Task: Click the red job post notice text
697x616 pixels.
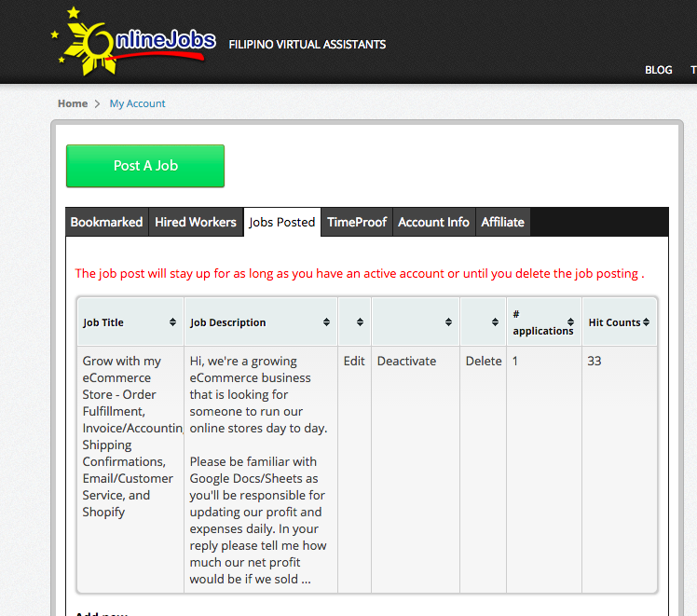Action: [360, 273]
